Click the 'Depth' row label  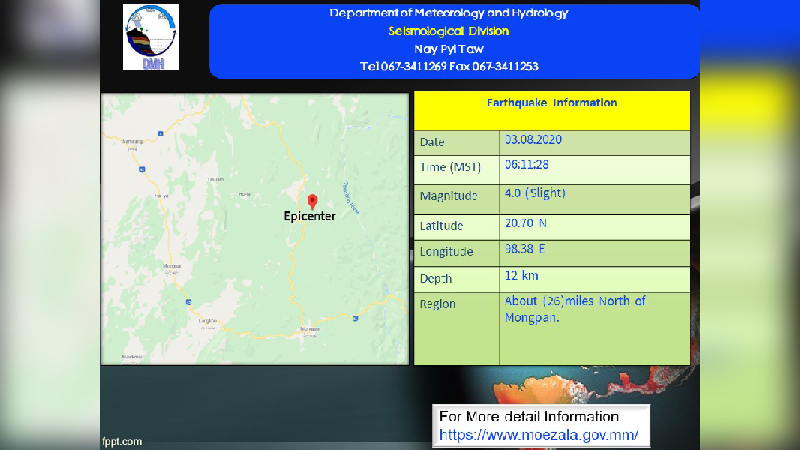[x=436, y=279]
